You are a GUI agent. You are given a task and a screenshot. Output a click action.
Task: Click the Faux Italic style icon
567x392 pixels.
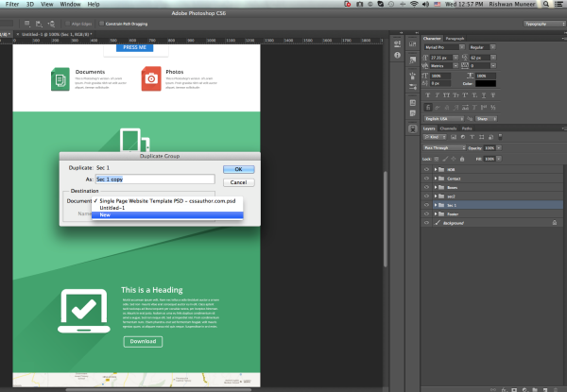tap(437, 95)
